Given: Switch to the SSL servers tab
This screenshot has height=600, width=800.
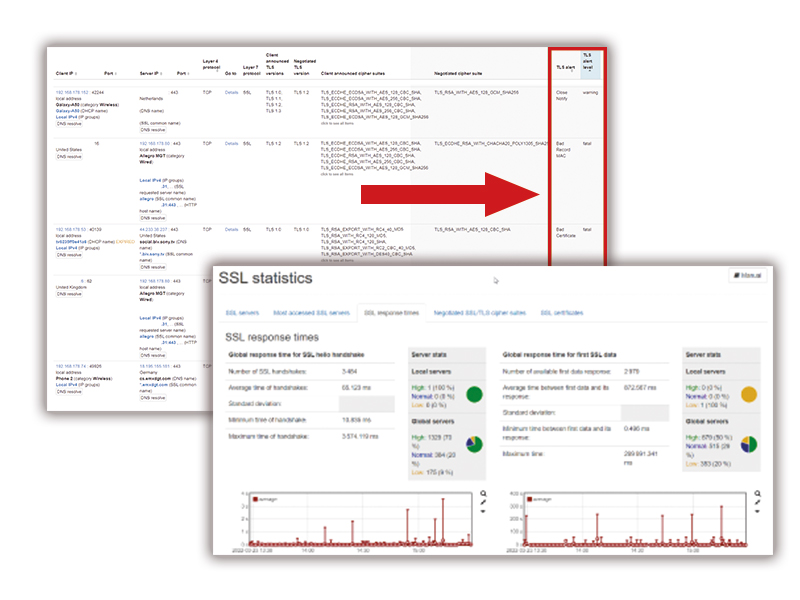Looking at the screenshot, I should coord(243,313).
